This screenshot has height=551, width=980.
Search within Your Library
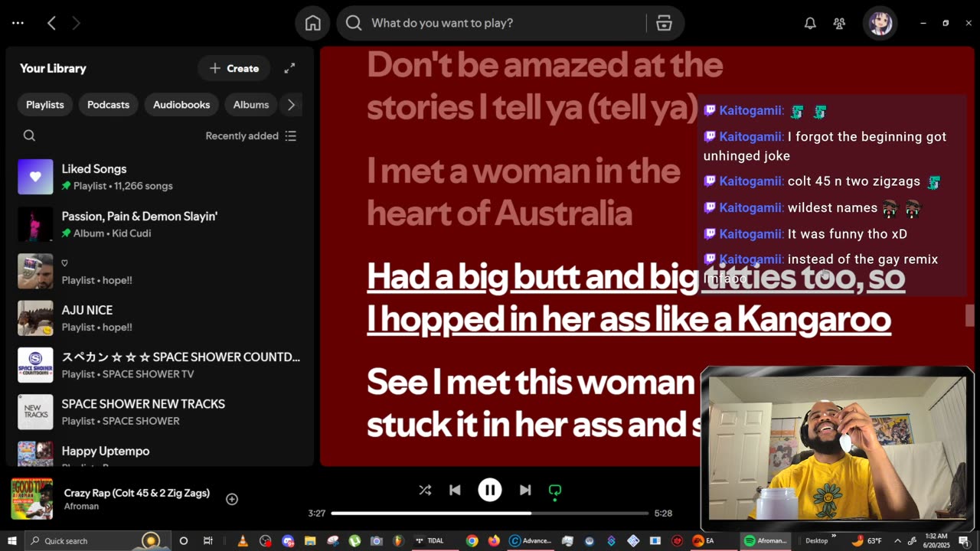pos(29,135)
